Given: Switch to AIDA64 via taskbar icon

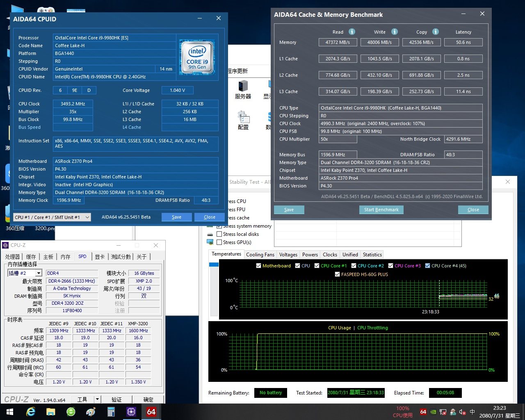Looking at the screenshot, I should point(151,412).
